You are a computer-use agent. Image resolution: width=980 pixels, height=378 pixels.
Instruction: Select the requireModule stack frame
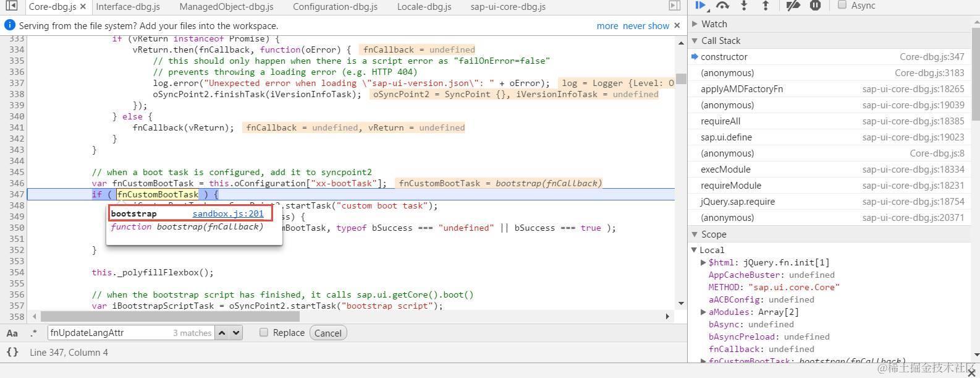point(829,186)
